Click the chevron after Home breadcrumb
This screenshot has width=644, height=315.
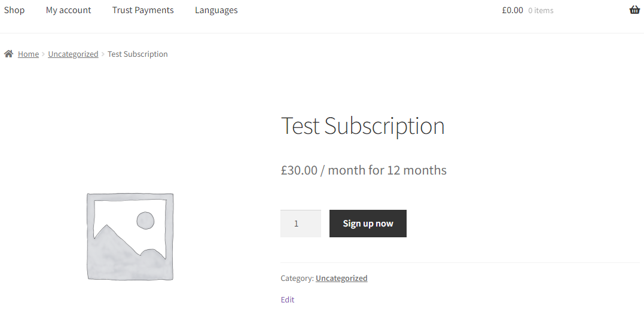click(44, 54)
